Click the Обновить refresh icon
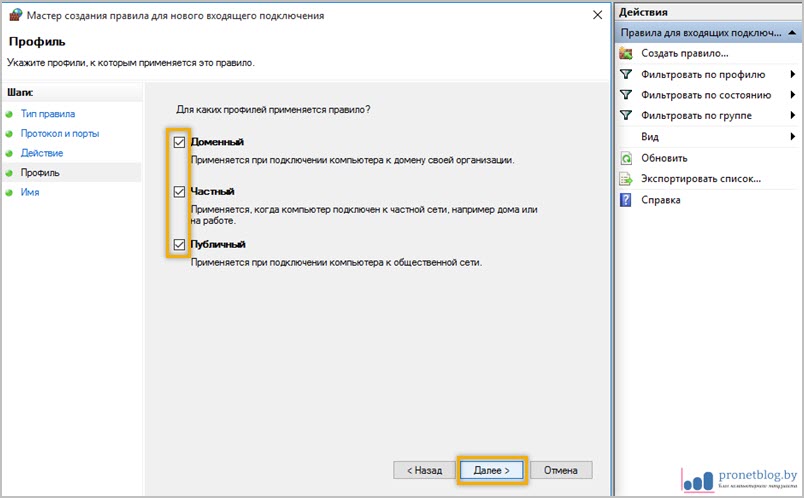804x498 pixels. [626, 158]
